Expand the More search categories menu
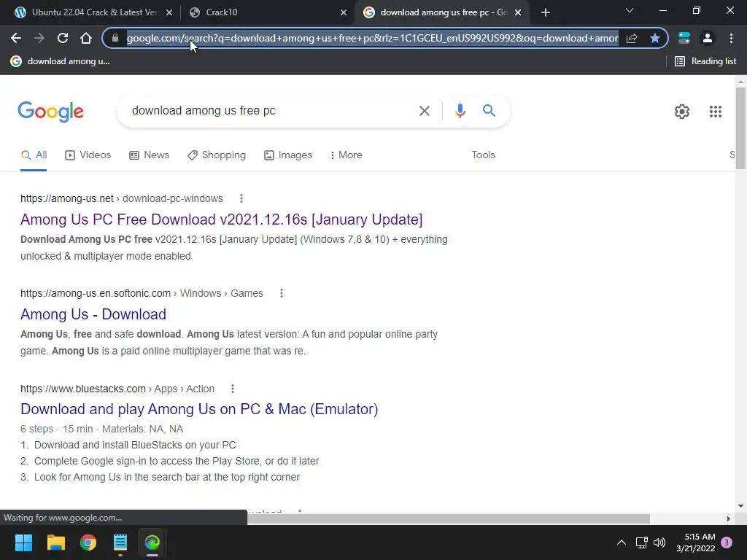Viewport: 747px width, 560px height. tap(347, 155)
